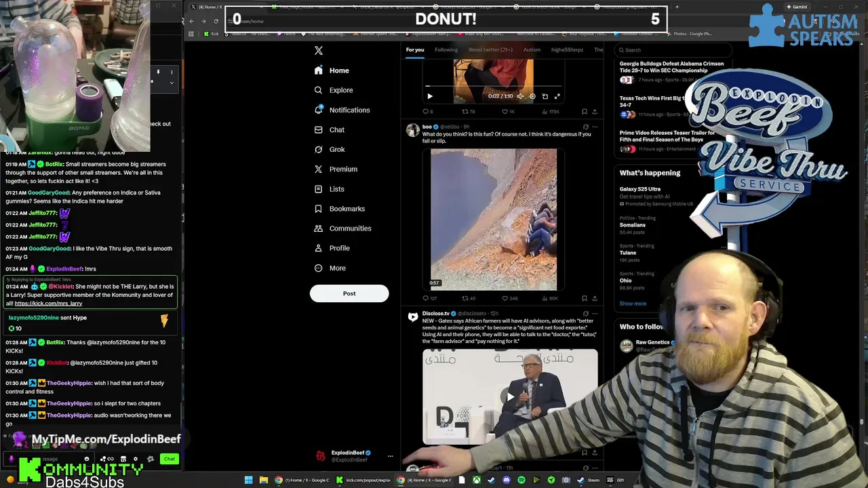Click views icon showing 80K
The width and height of the screenshot is (868, 488).
545,298
